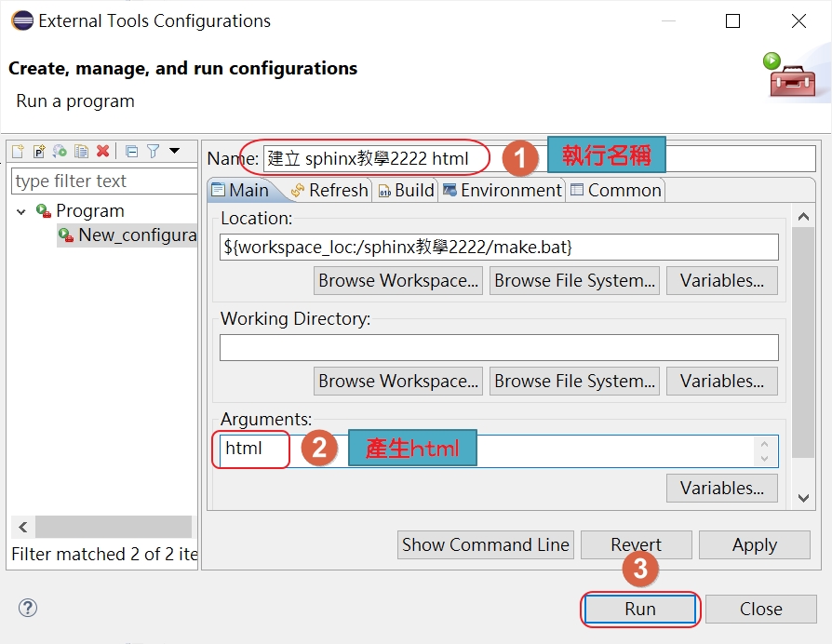The image size is (832, 644).
Task: Open the view menu dropdown arrow
Action: 175,151
